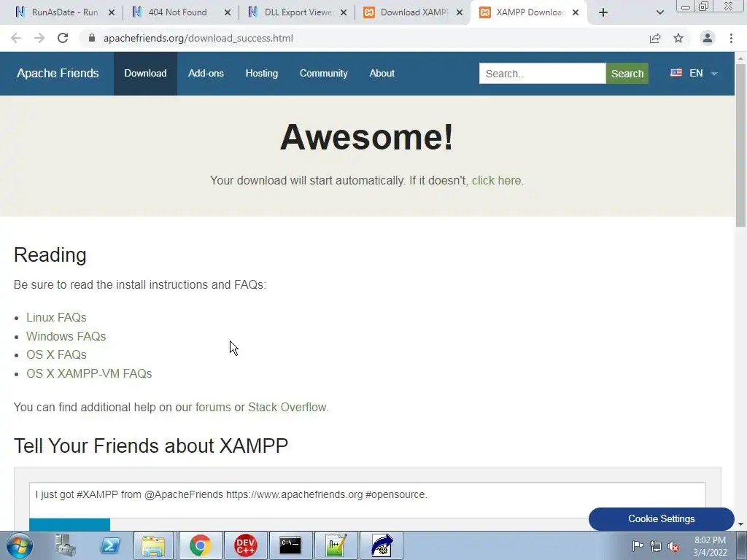Open the Stack Overflow link

(287, 407)
